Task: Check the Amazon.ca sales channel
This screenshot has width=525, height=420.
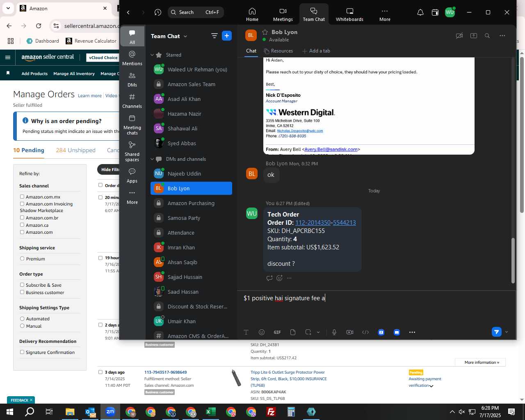Action: pyautogui.click(x=22, y=225)
